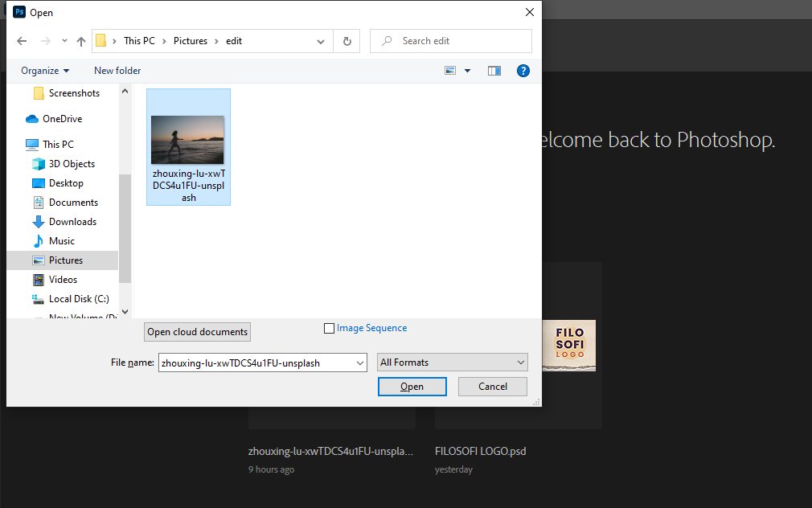Toggle the preview pane on

494,71
